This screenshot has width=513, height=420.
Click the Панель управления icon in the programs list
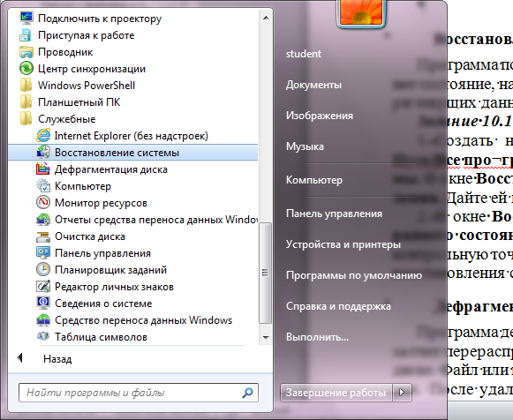point(43,253)
